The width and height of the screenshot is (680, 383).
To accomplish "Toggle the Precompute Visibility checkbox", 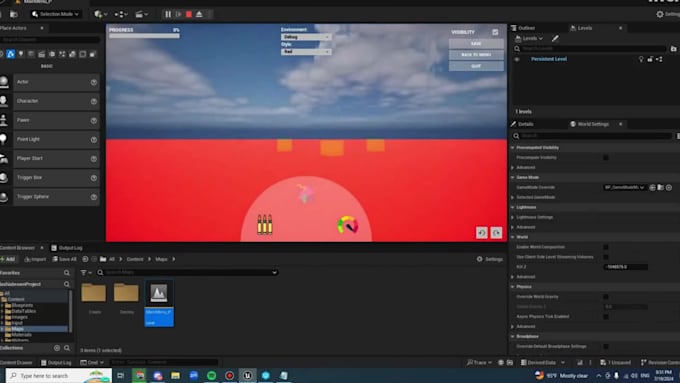I will [x=606, y=157].
